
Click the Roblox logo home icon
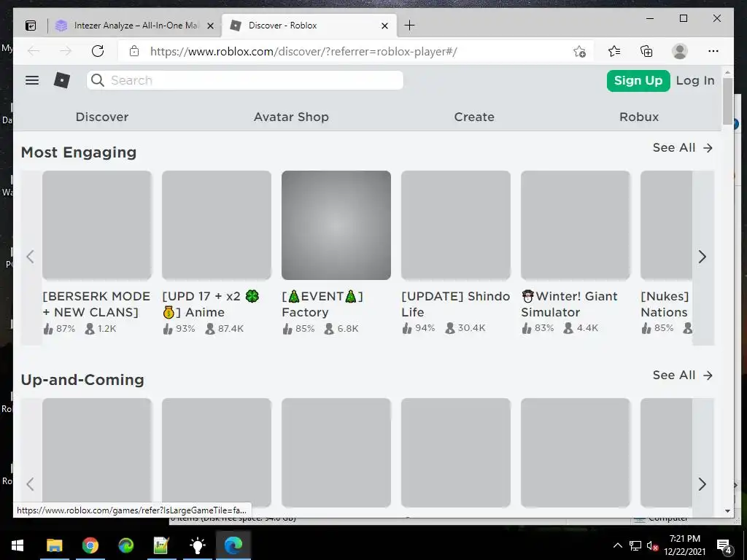pos(62,80)
